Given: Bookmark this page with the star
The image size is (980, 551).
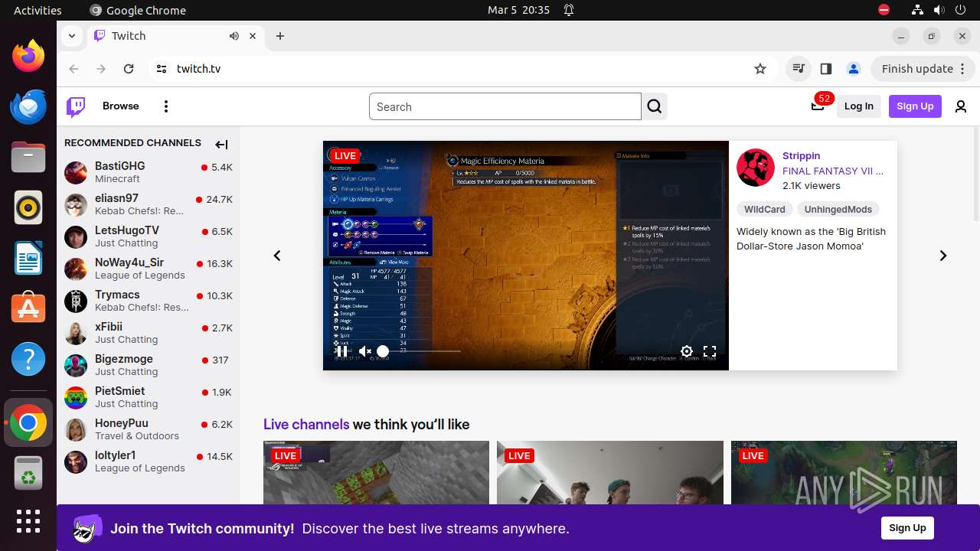Looking at the screenshot, I should point(760,69).
